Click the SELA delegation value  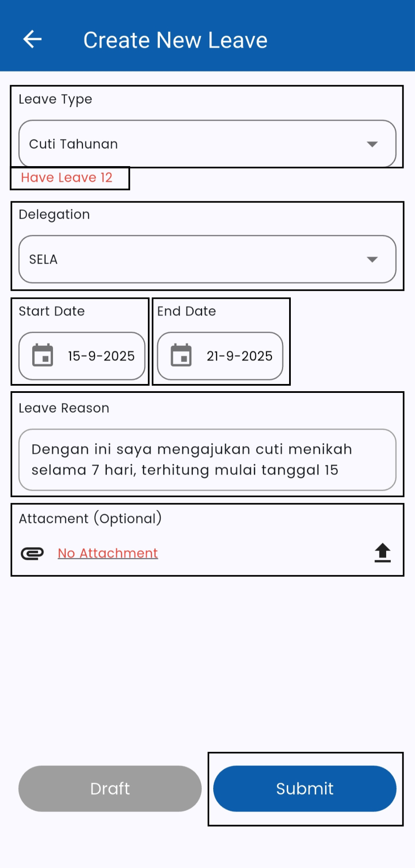43,259
